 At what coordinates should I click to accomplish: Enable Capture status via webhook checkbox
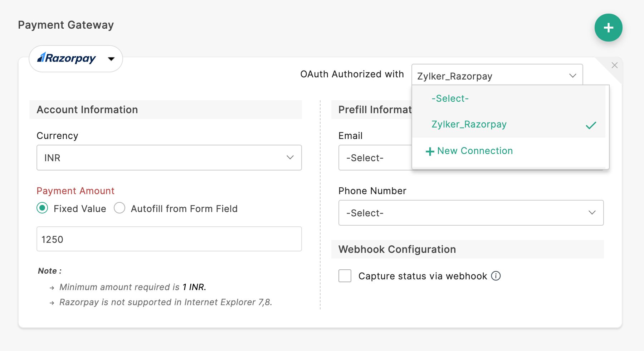point(345,276)
